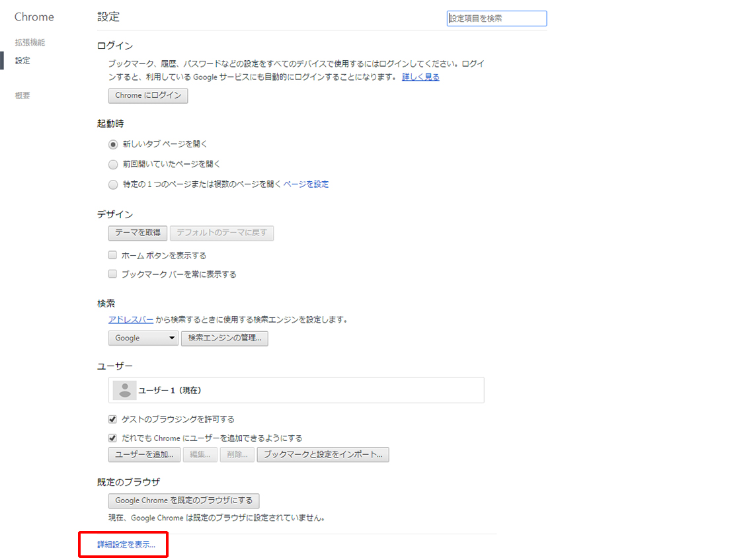
Task: Click the テーマを取得 button
Action: [138, 233]
